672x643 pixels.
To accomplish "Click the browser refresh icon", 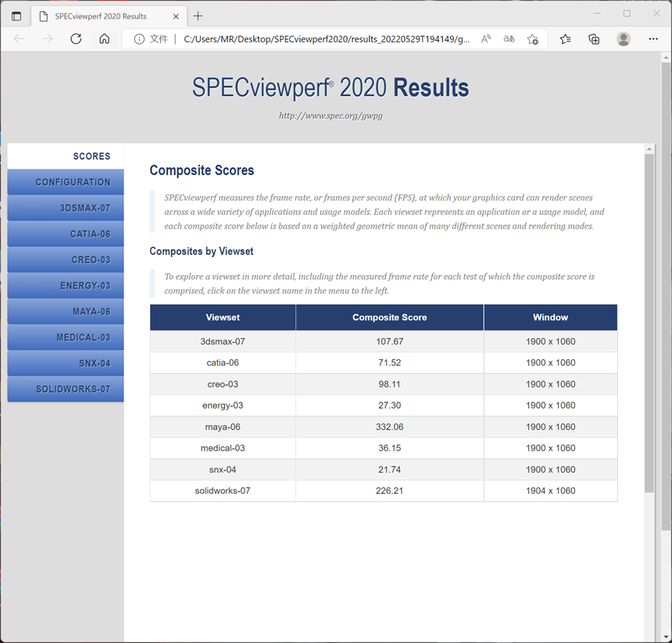I will pos(76,39).
